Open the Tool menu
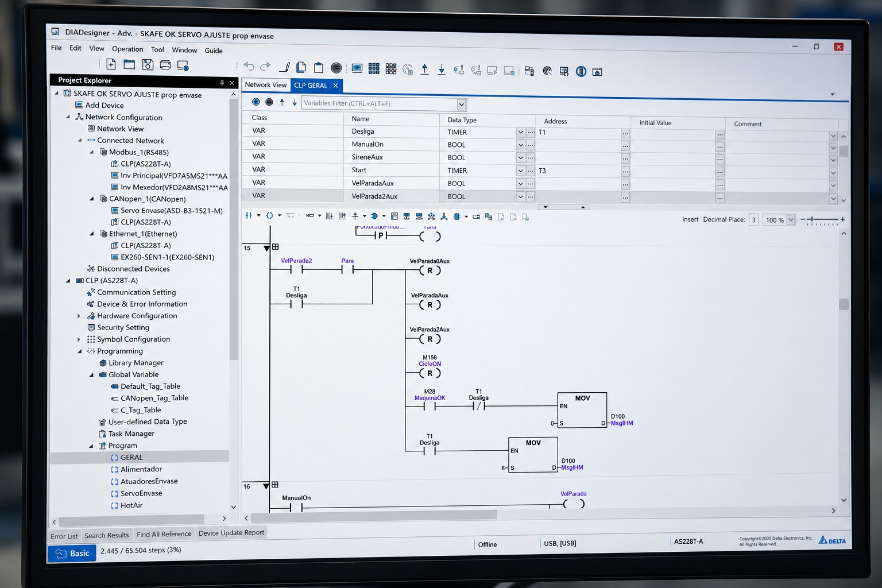The height and width of the screenshot is (588, 882). tap(157, 49)
